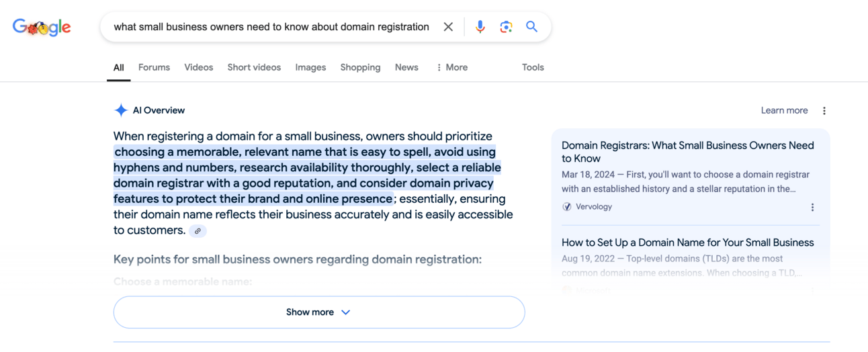Click the AI Overview heading text

tap(159, 110)
